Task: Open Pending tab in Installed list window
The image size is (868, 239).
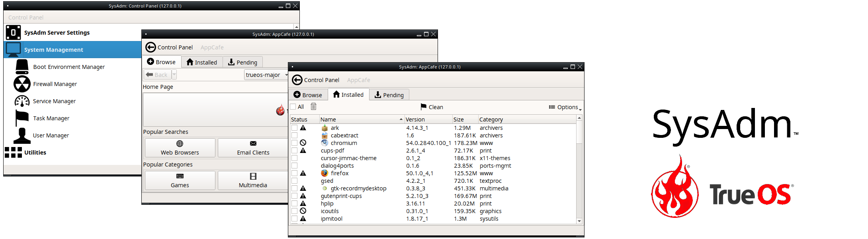Action: click(389, 95)
